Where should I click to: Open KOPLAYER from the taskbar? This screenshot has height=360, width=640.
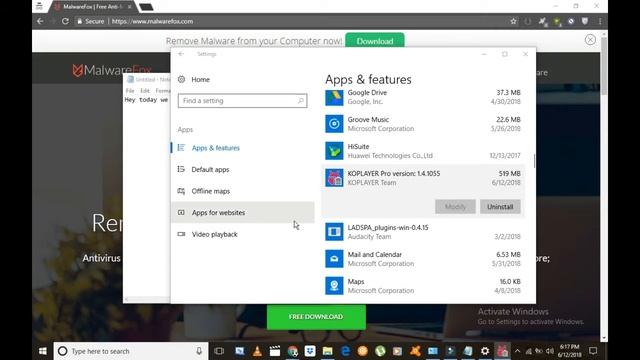pyautogui.click(x=502, y=351)
